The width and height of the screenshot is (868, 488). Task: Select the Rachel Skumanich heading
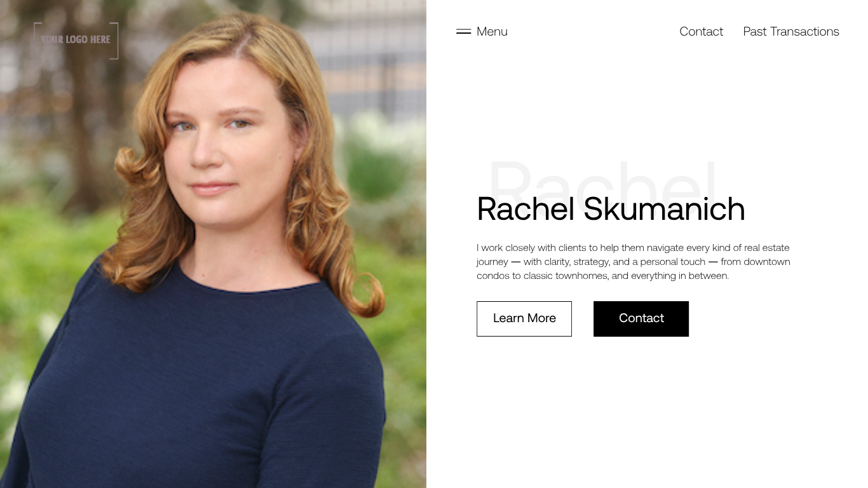[x=611, y=209]
